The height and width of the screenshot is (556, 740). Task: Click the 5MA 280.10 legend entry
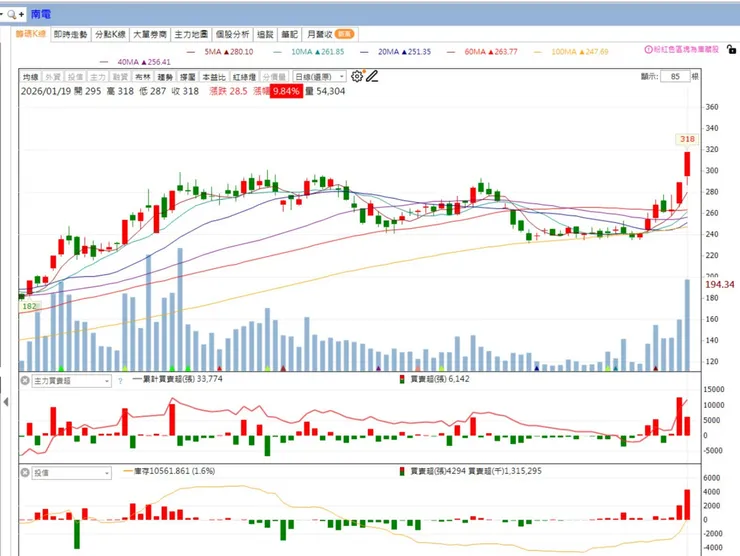[x=220, y=51]
